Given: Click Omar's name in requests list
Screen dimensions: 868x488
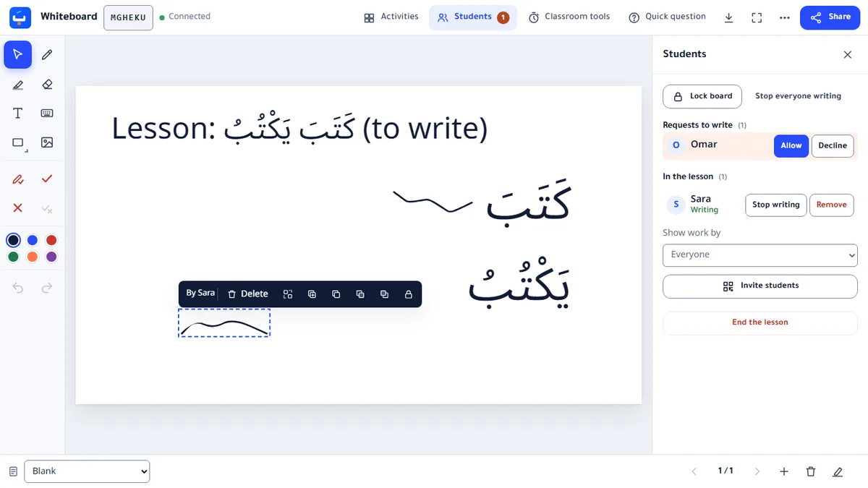Looking at the screenshot, I should coord(704,145).
